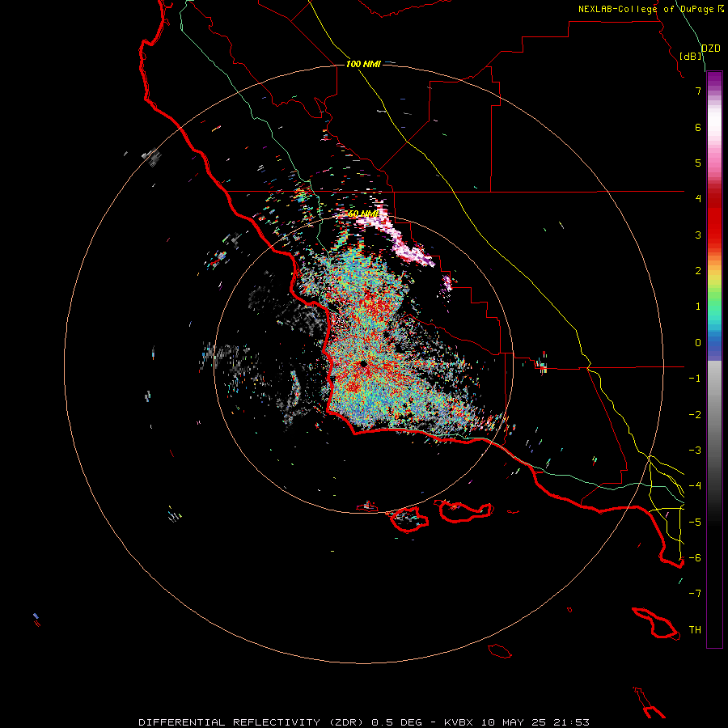Click the gray -2 dB band on the color scale
The image size is (728, 728).
click(714, 415)
